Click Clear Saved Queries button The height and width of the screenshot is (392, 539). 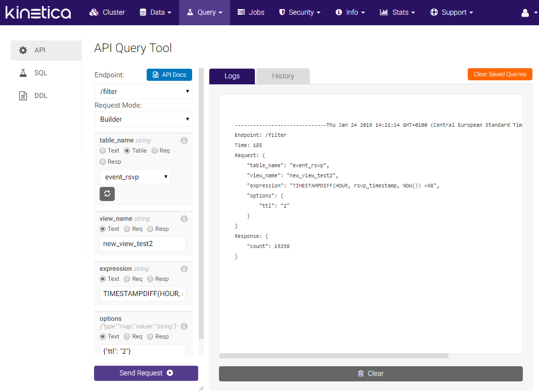point(500,74)
